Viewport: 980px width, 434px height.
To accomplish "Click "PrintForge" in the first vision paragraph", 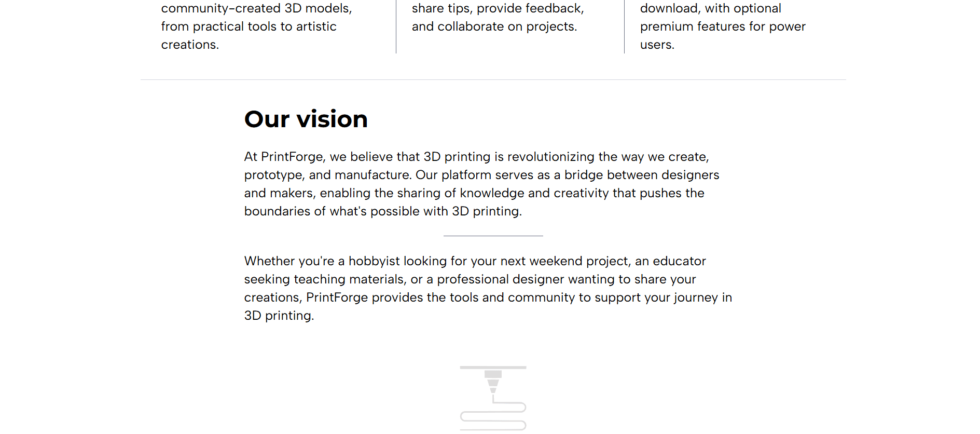I will point(293,157).
